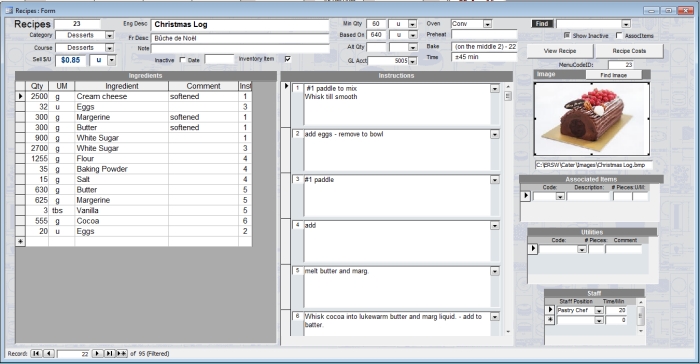This screenshot has width=700, height=364.
Task: Open the Based On unit dropdown
Action: click(412, 35)
